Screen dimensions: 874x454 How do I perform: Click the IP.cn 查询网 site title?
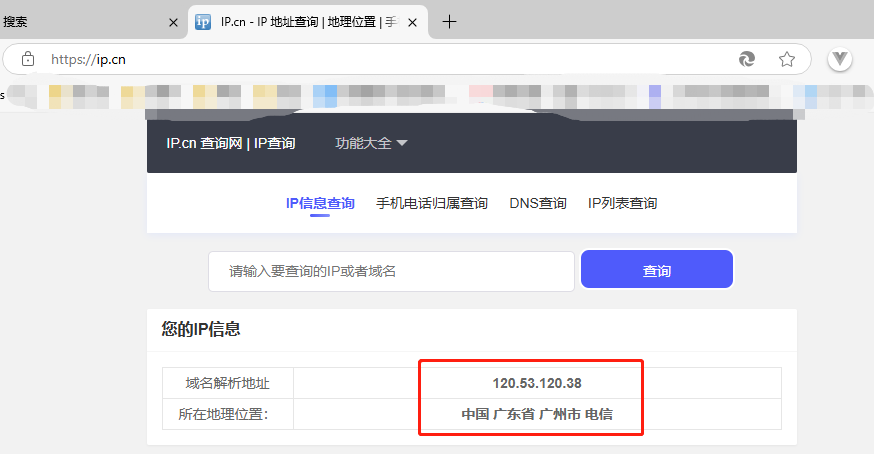click(x=231, y=143)
